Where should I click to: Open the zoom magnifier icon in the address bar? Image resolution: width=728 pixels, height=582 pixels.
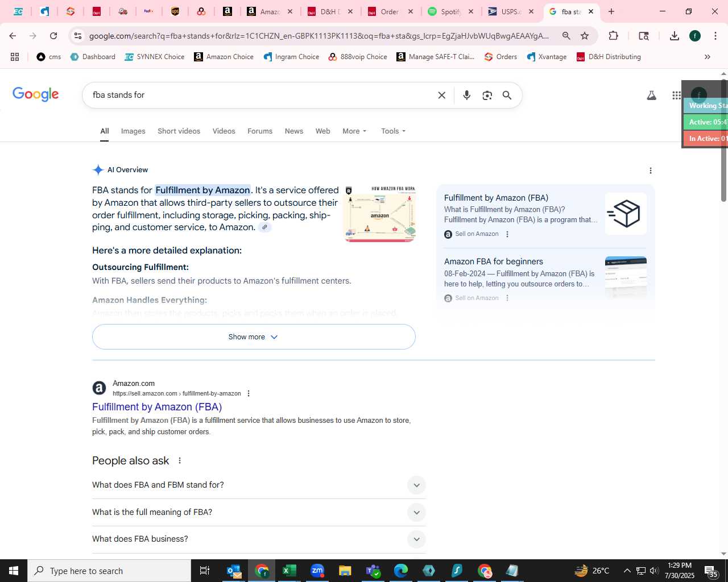point(566,36)
